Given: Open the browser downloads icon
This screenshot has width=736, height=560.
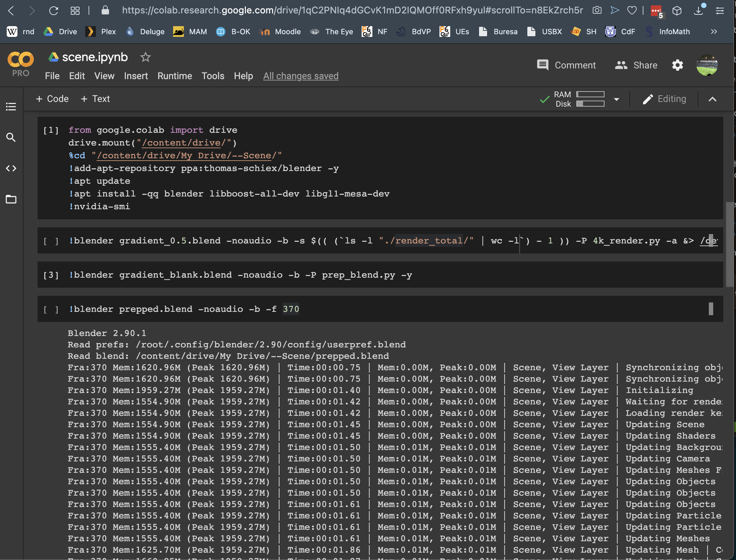Looking at the screenshot, I should pos(698,11).
